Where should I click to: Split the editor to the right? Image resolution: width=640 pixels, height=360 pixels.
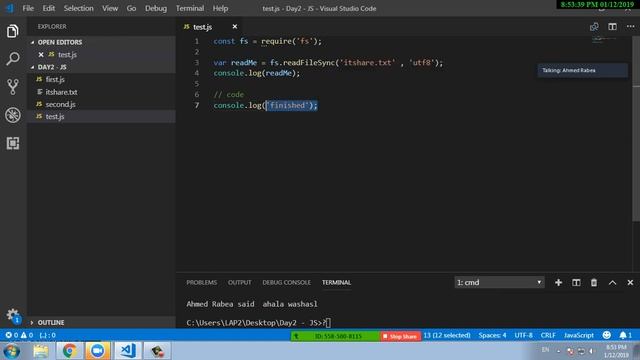point(612,27)
